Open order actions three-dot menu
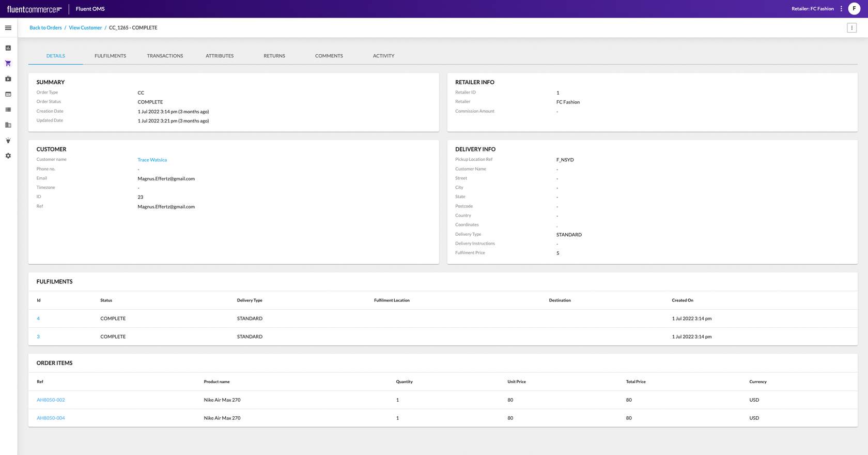The width and height of the screenshot is (868, 455). click(x=851, y=28)
